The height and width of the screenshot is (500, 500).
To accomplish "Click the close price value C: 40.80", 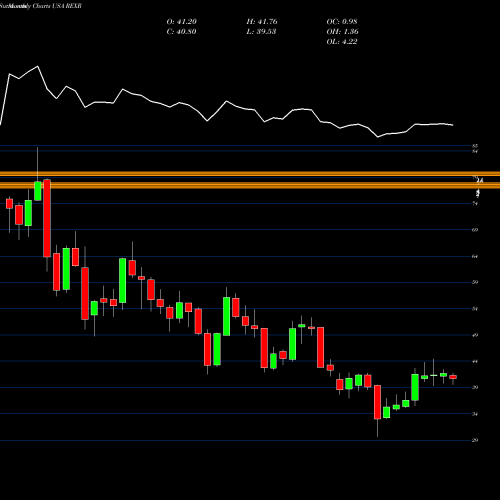I will point(181,32).
